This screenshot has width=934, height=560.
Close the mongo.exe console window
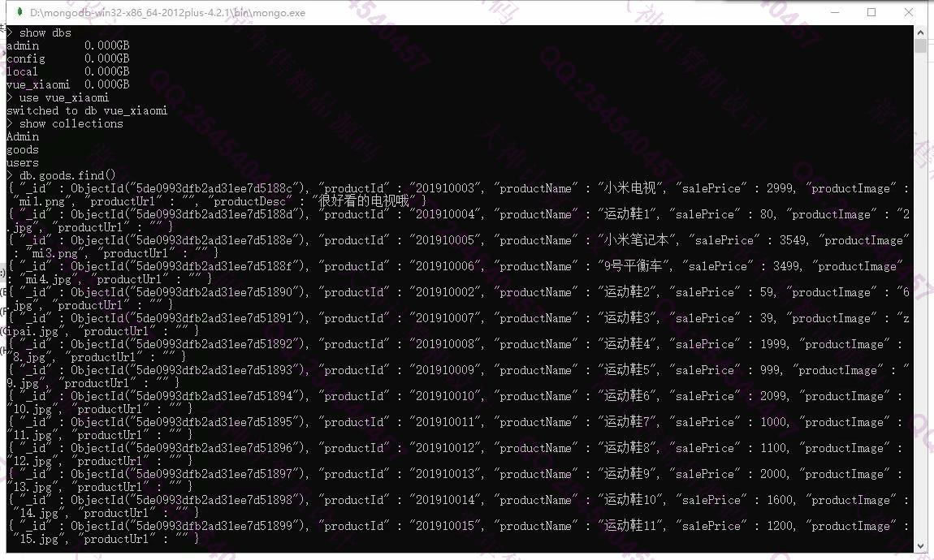[908, 12]
